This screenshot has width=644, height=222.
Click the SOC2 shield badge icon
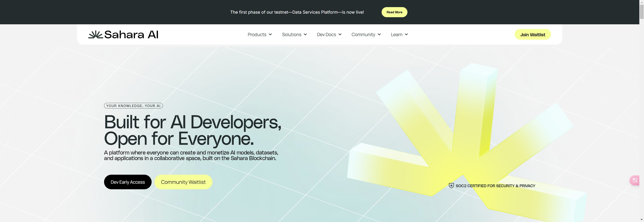451,186
